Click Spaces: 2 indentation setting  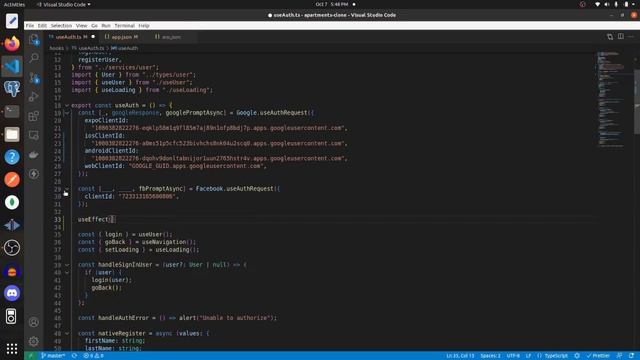pos(490,356)
